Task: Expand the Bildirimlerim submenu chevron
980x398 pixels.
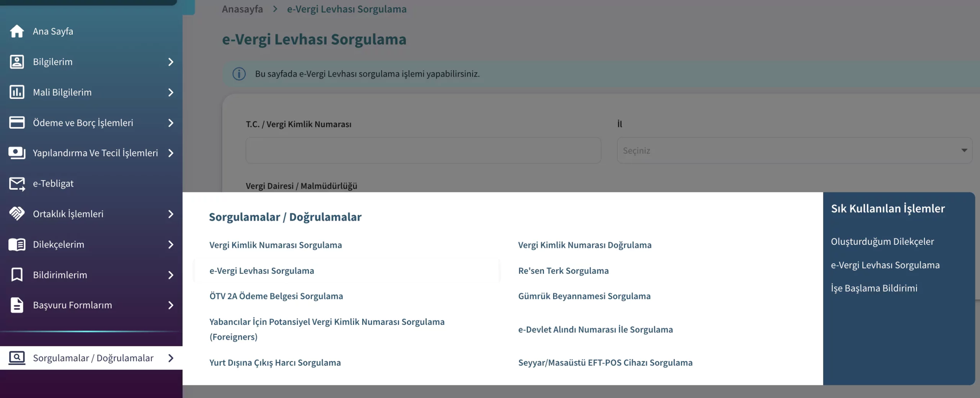Action: (x=171, y=275)
